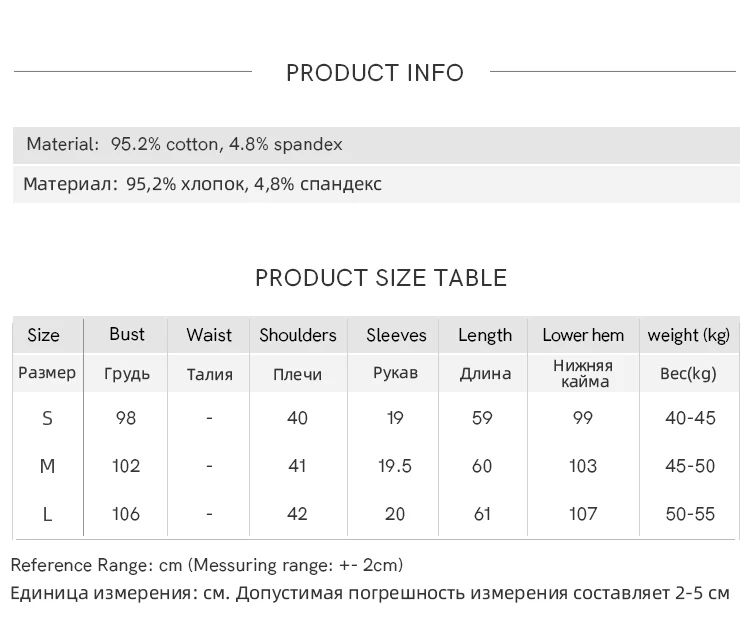Click the 19.5 sleeves value

[x=395, y=466]
